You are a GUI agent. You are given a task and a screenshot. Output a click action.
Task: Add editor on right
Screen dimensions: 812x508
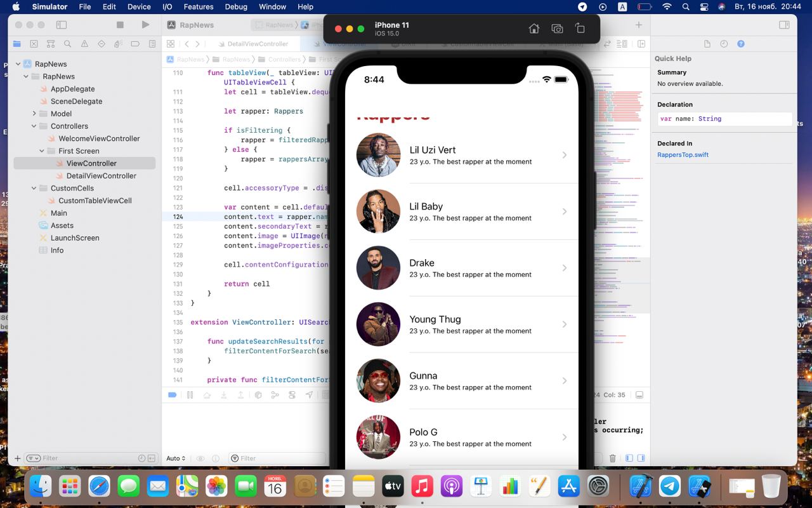click(x=641, y=44)
